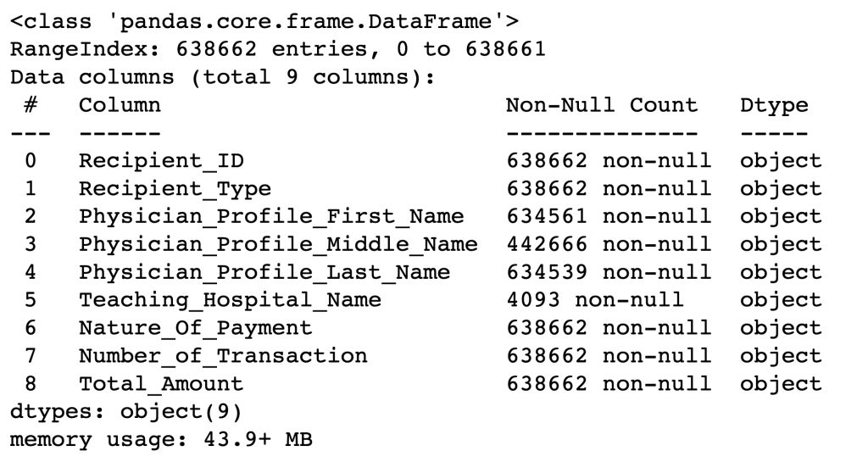The image size is (868, 462).
Task: Click the 'Recipient_Type' column name
Action: (x=175, y=188)
